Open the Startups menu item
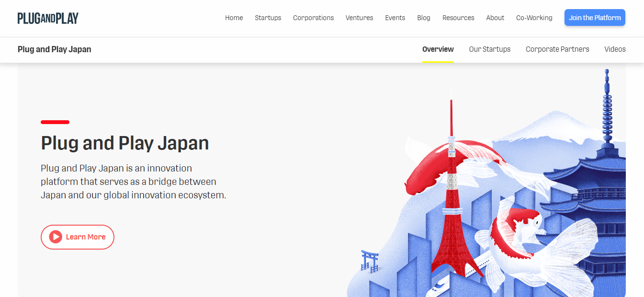 (x=268, y=18)
